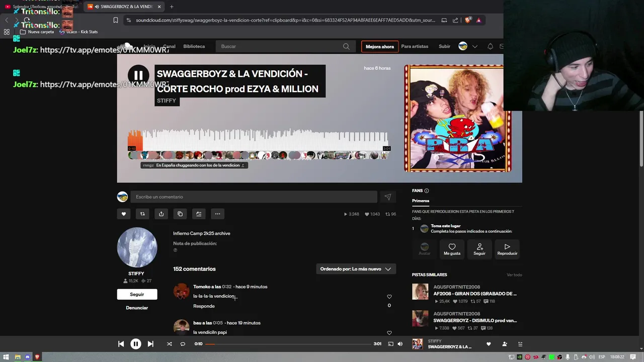Skip to next track in player bar
Image resolution: width=644 pixels, height=362 pixels.
(x=150, y=344)
